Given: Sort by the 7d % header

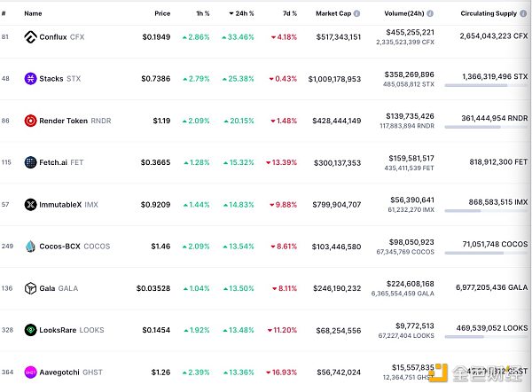Looking at the screenshot, I should (x=288, y=14).
